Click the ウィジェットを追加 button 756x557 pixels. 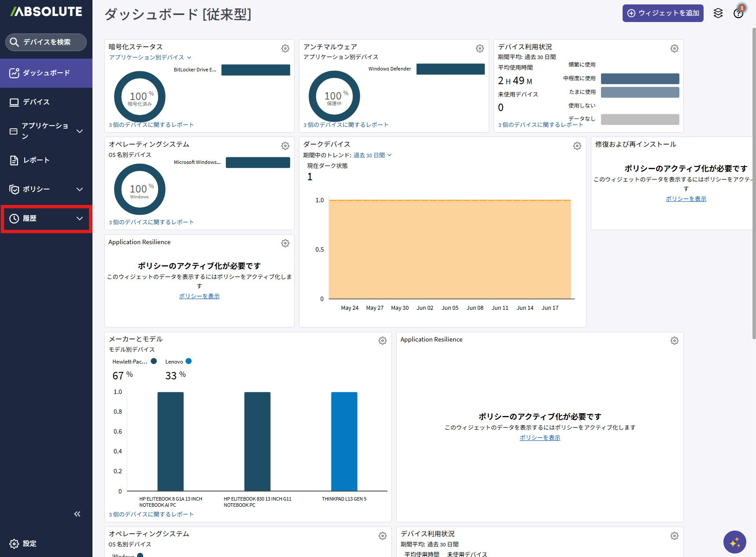click(663, 13)
